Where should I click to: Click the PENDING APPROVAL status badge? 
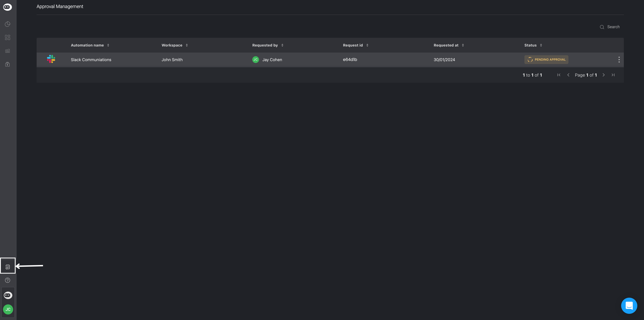(546, 59)
